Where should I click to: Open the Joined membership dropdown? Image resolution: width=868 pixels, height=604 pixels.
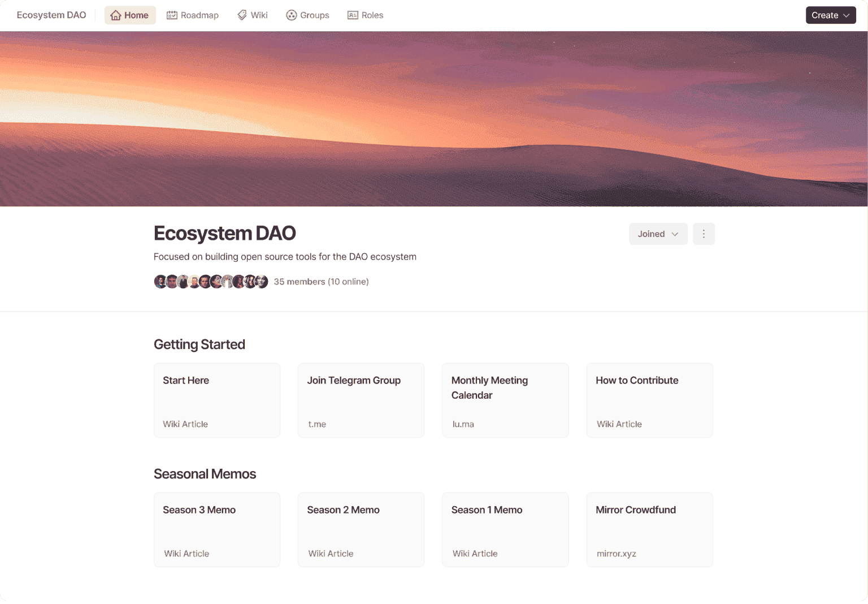pyautogui.click(x=658, y=234)
